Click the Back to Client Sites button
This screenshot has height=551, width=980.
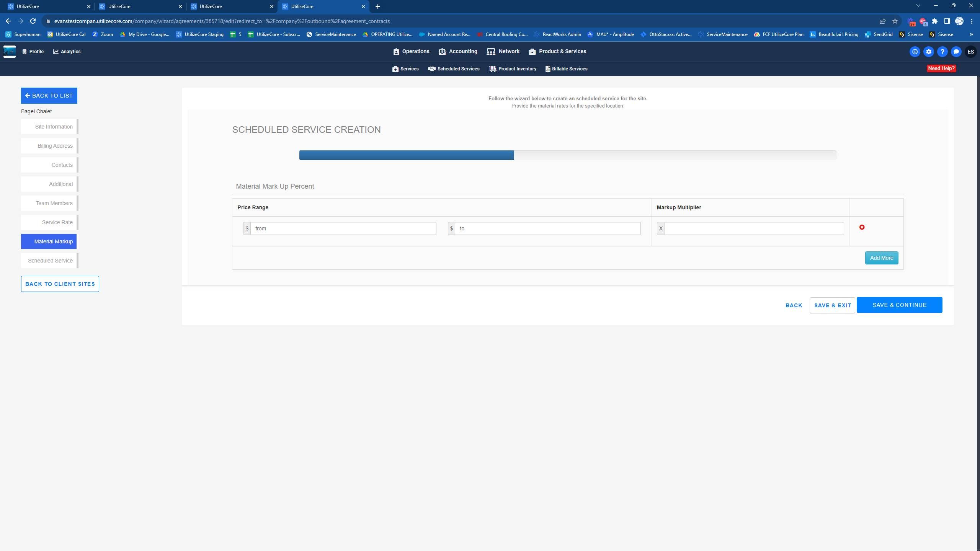(x=60, y=284)
